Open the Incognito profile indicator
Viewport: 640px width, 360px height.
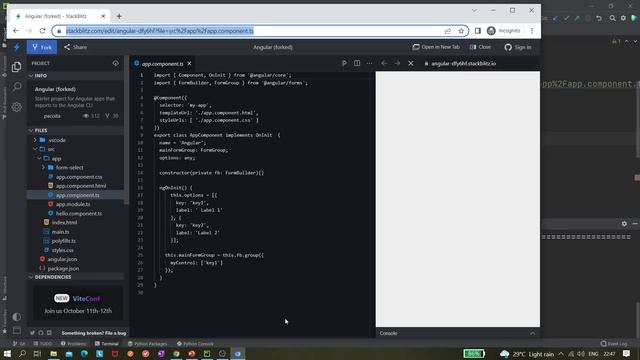504,31
